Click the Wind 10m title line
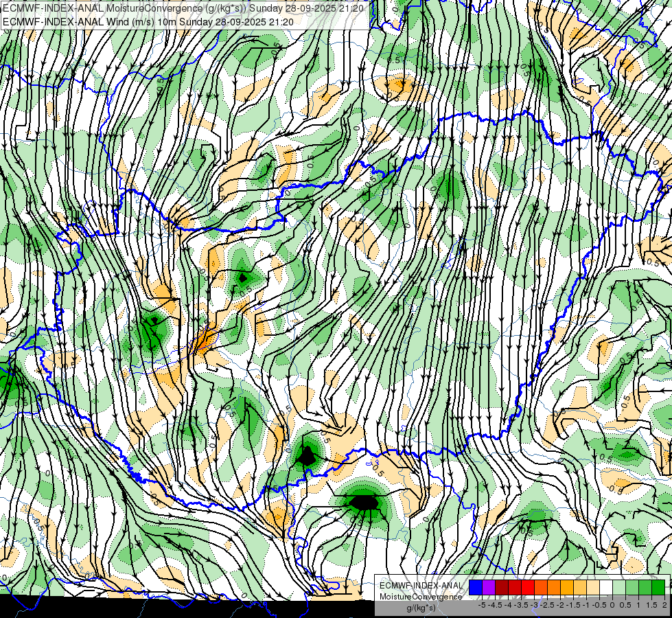The image size is (672, 618). [x=148, y=21]
